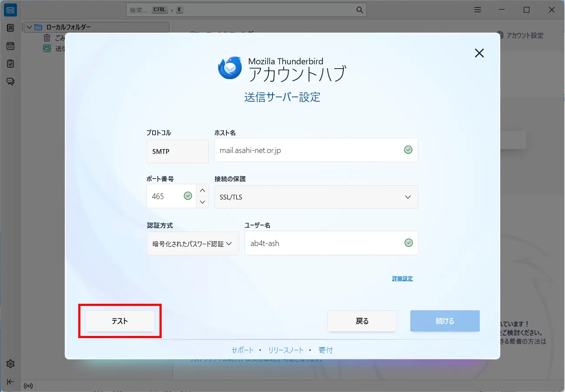
Task: Open the 接続の保護 dropdown
Action: click(316, 197)
